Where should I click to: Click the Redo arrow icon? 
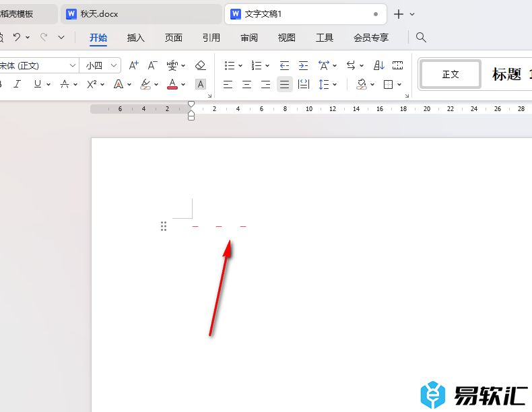tap(44, 36)
